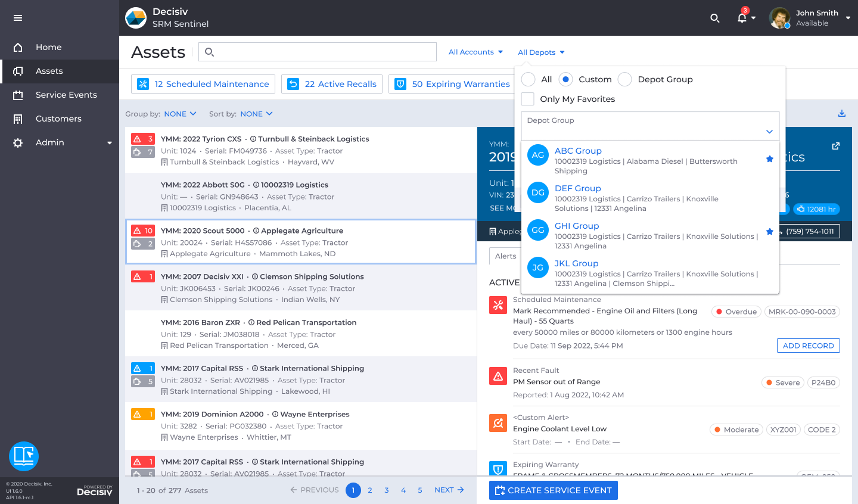
Task: Check the Only My Favorites checkbox
Action: point(528,99)
